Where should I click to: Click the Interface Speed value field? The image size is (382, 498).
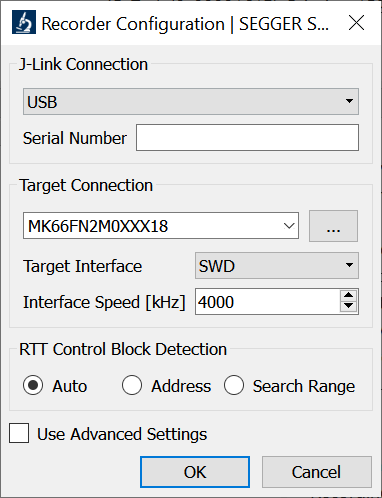point(267,302)
